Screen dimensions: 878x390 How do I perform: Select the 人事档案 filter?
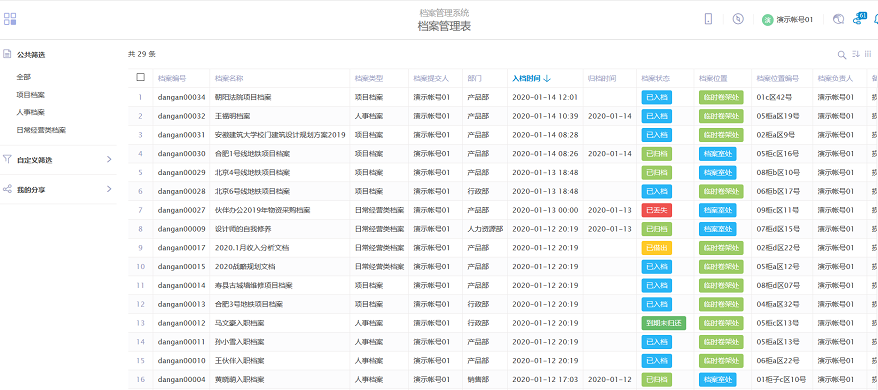(x=31, y=112)
